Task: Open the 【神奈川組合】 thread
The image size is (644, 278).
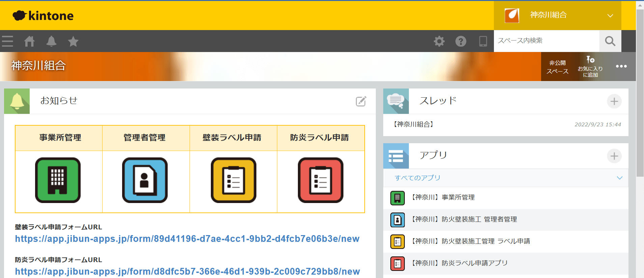Action: pos(414,124)
